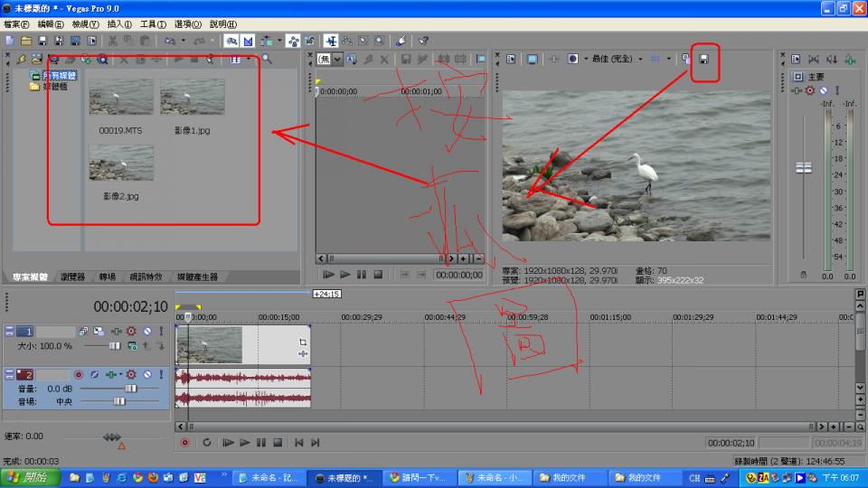Arm audio track 2 for recording
Viewport: 868px width, 488px height.
(x=78, y=374)
